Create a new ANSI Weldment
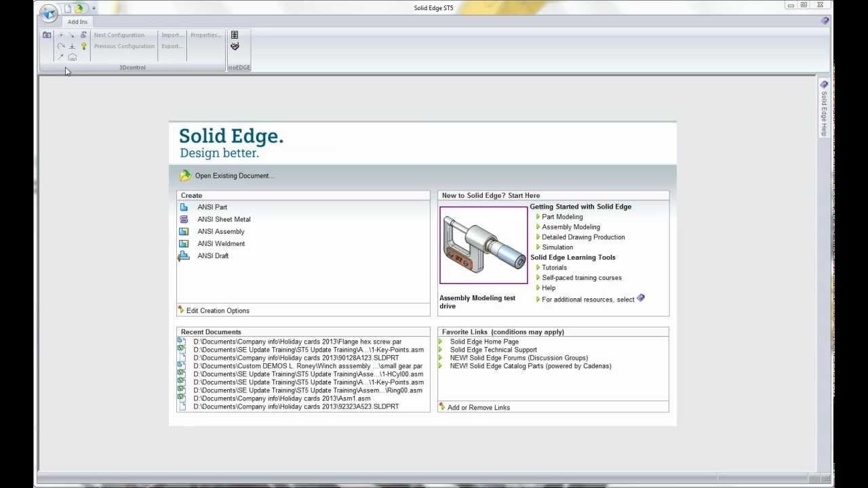This screenshot has height=488, width=868. click(221, 244)
